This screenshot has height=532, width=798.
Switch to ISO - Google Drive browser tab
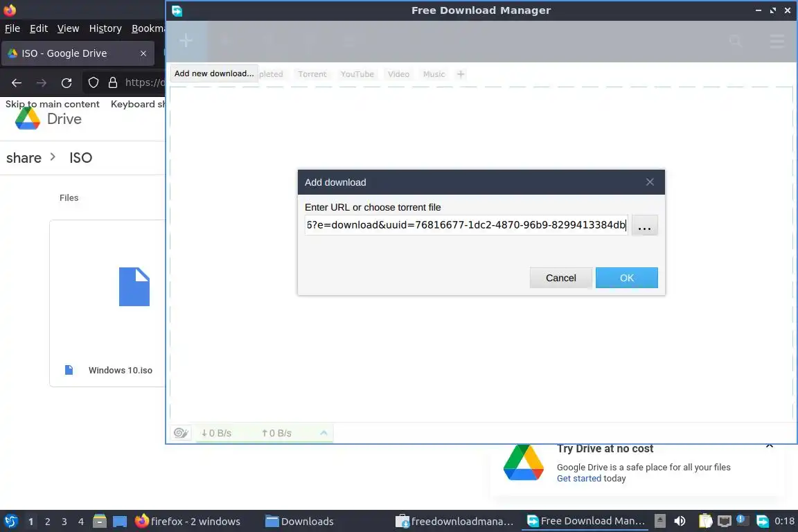(78, 53)
